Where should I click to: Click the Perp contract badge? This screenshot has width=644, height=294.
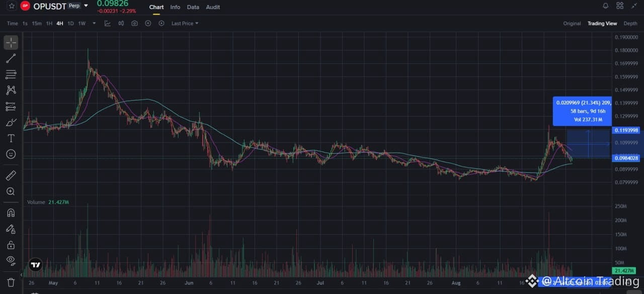tap(74, 6)
